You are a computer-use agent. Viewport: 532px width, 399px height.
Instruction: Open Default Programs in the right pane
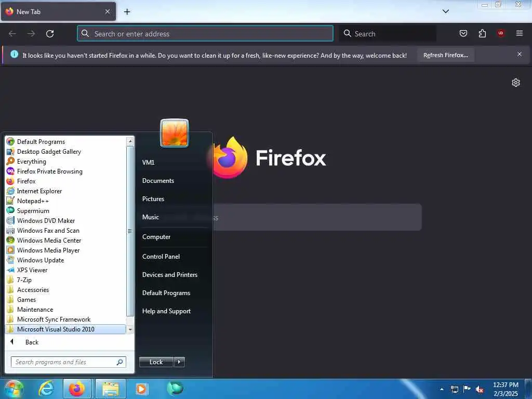click(166, 293)
